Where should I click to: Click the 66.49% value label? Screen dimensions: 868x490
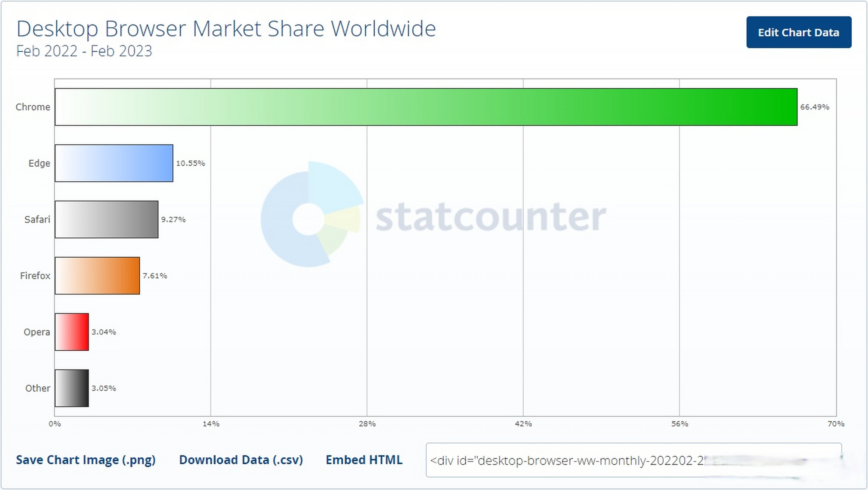pos(815,107)
